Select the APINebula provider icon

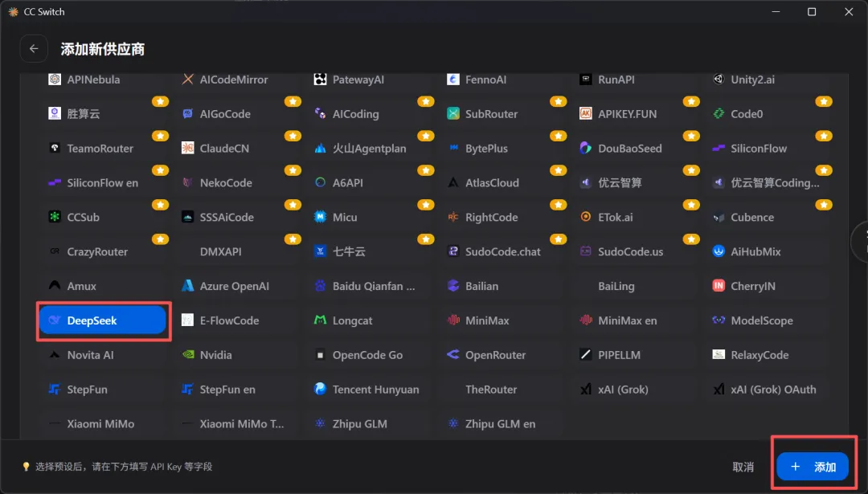pos(55,79)
